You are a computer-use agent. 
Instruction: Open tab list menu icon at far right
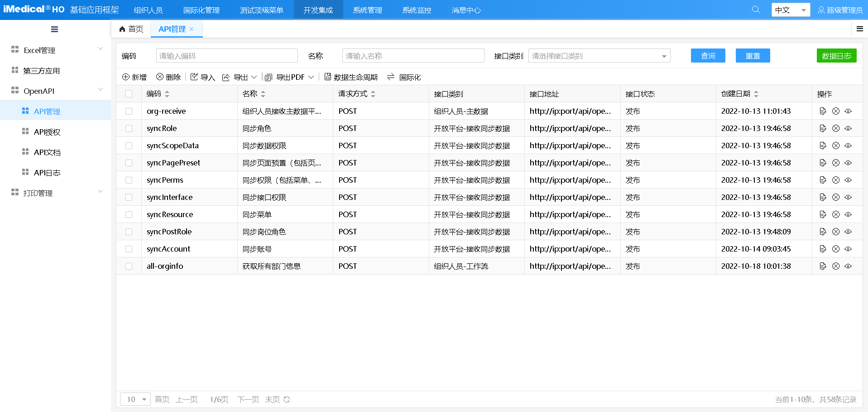click(859, 29)
